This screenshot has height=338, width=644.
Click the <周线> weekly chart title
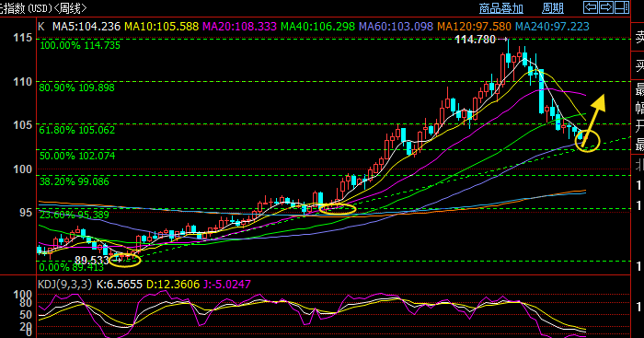(70, 7)
